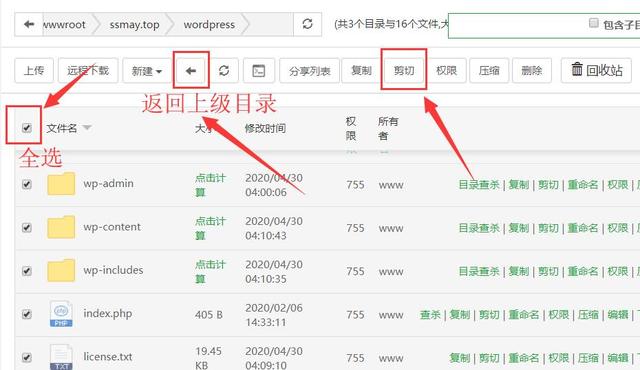Click 点击计算 for wp-includes size

pyautogui.click(x=210, y=271)
